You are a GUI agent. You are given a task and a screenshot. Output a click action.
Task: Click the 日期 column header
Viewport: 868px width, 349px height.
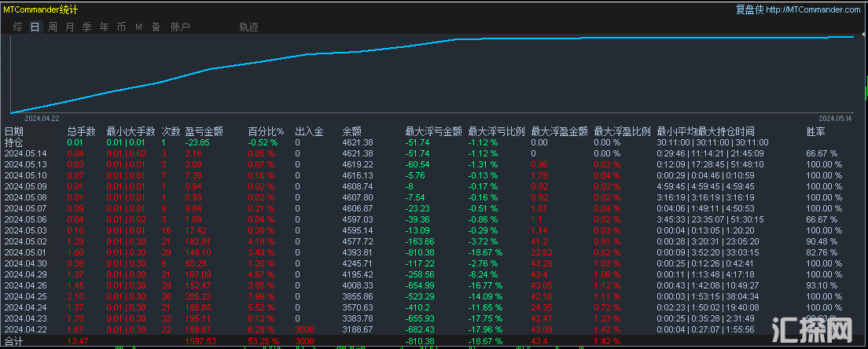tap(14, 131)
